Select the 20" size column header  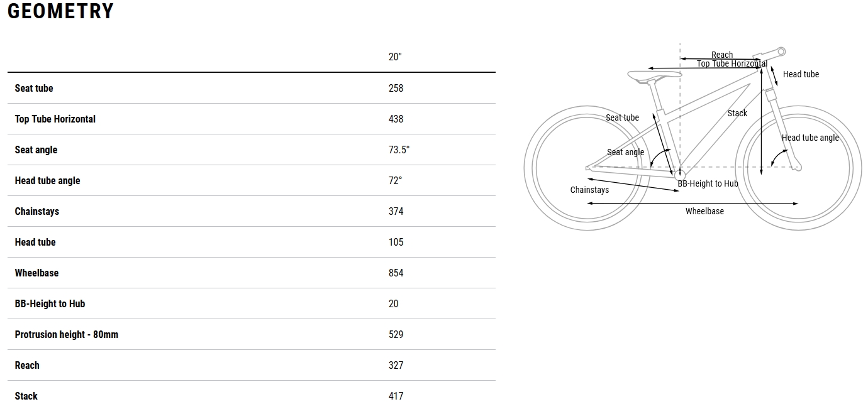pyautogui.click(x=395, y=57)
